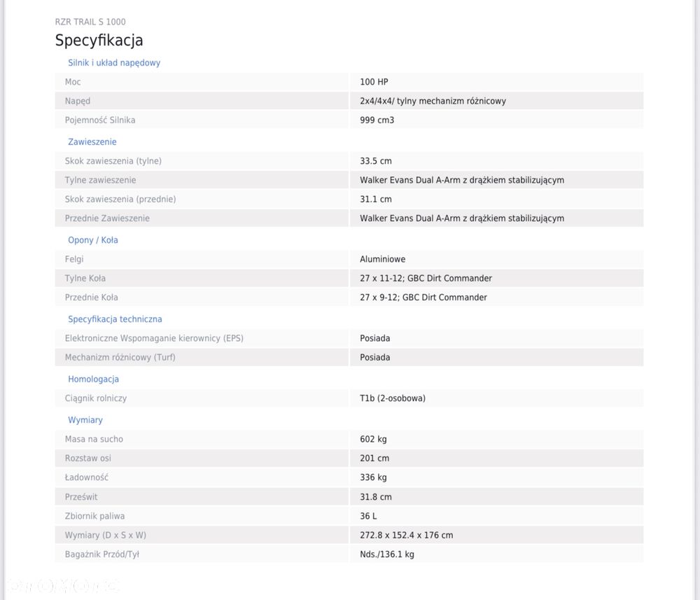Click the Opony / Koła section header
The height and width of the screenshot is (600, 700).
point(93,240)
